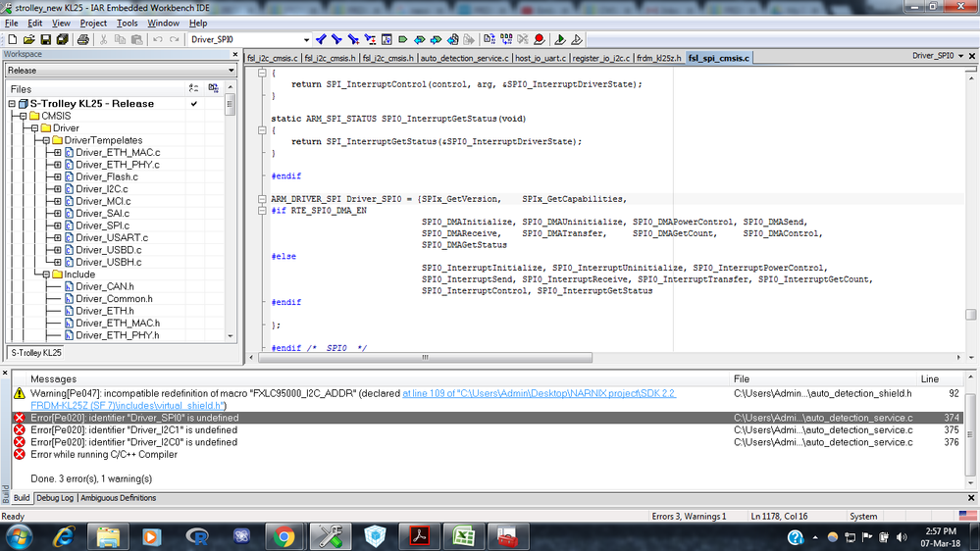The height and width of the screenshot is (551, 980).
Task: Click the workspace files view options icon
Action: click(194, 88)
